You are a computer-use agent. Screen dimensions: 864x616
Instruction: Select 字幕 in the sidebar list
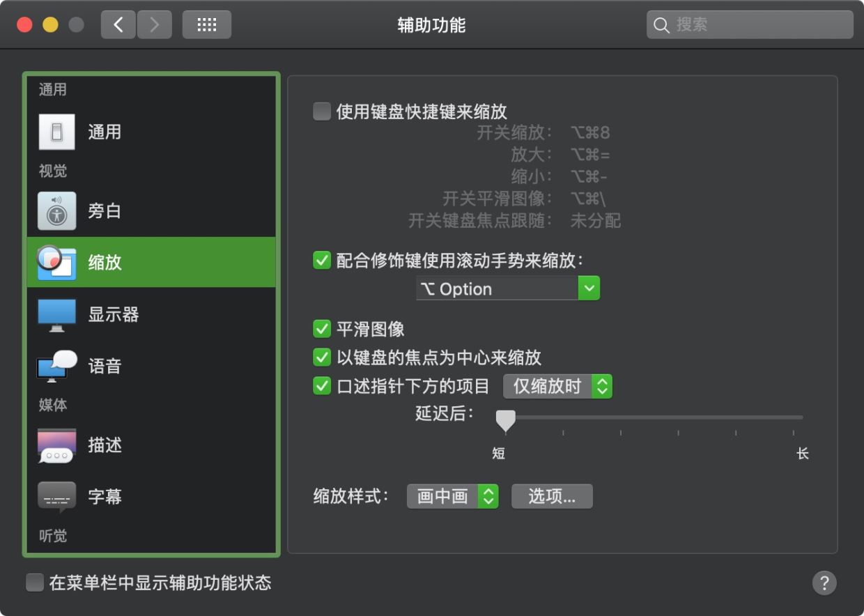tap(151, 496)
